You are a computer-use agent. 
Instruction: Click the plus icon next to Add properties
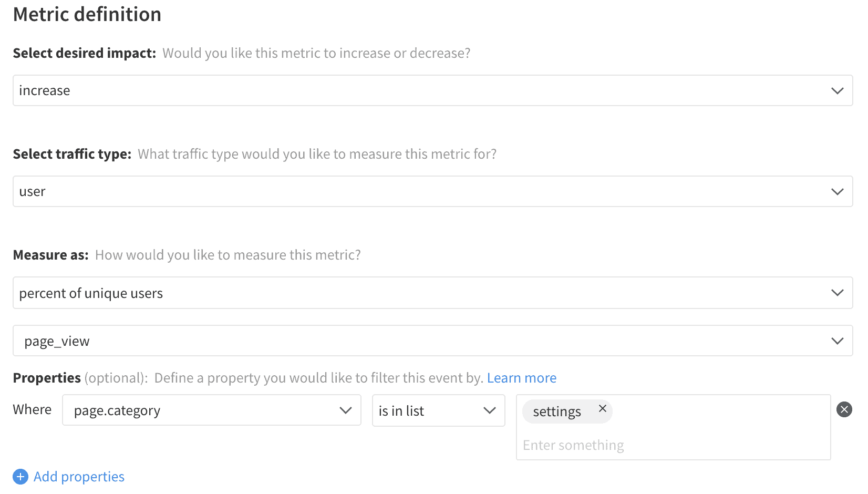20,477
